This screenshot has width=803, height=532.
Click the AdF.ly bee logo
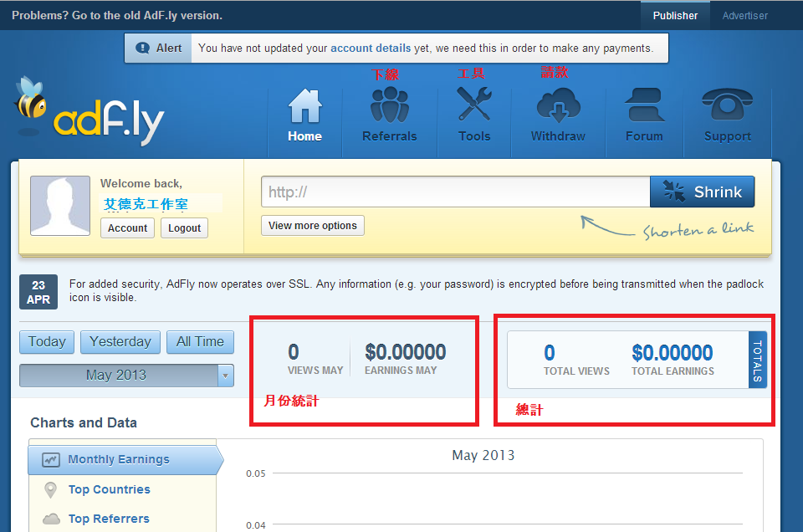[x=90, y=111]
